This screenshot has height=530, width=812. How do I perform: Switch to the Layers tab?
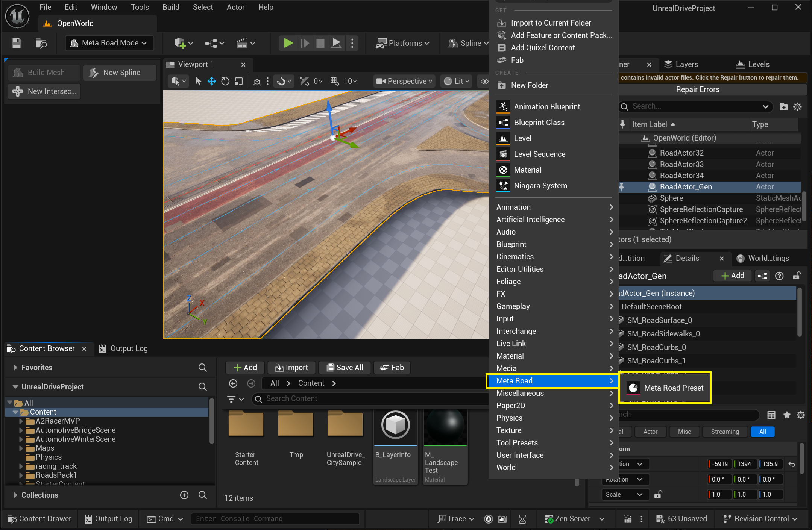(681, 64)
